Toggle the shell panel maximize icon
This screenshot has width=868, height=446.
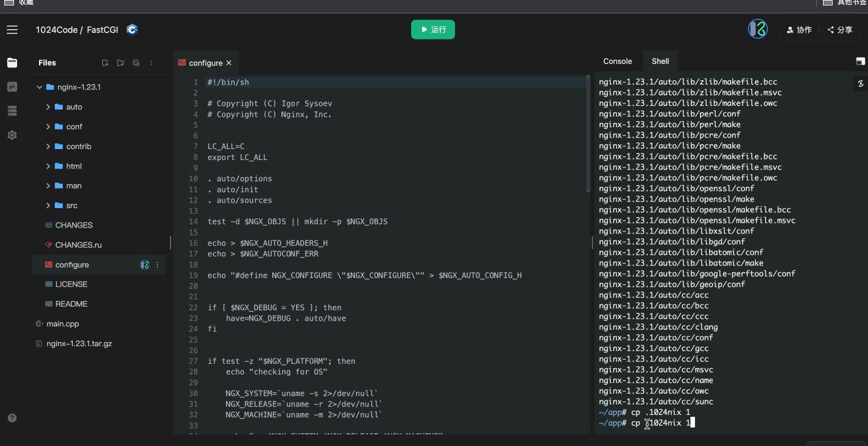click(x=860, y=61)
